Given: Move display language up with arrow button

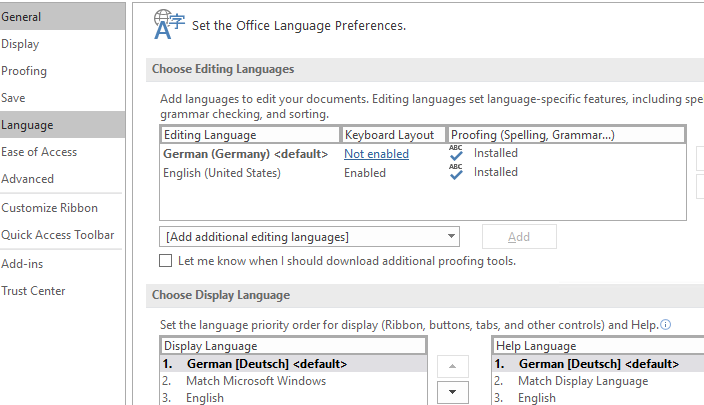Looking at the screenshot, I should point(454,365).
